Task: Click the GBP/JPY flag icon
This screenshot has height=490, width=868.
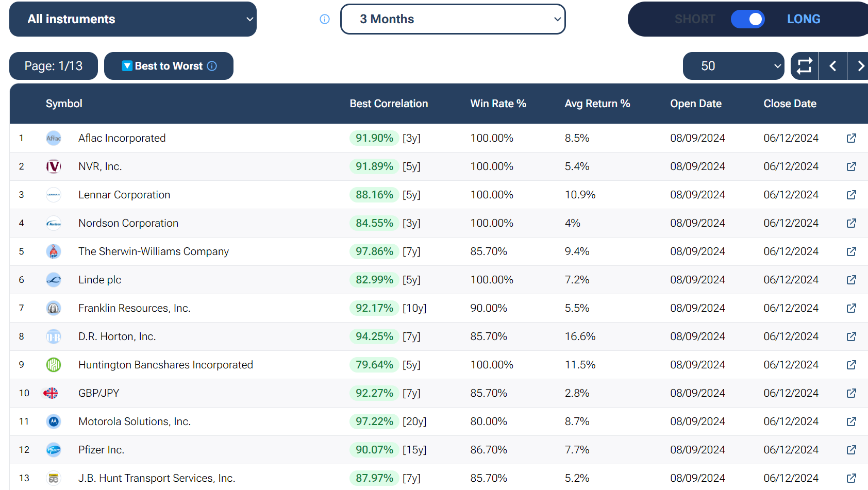Action: pos(51,393)
